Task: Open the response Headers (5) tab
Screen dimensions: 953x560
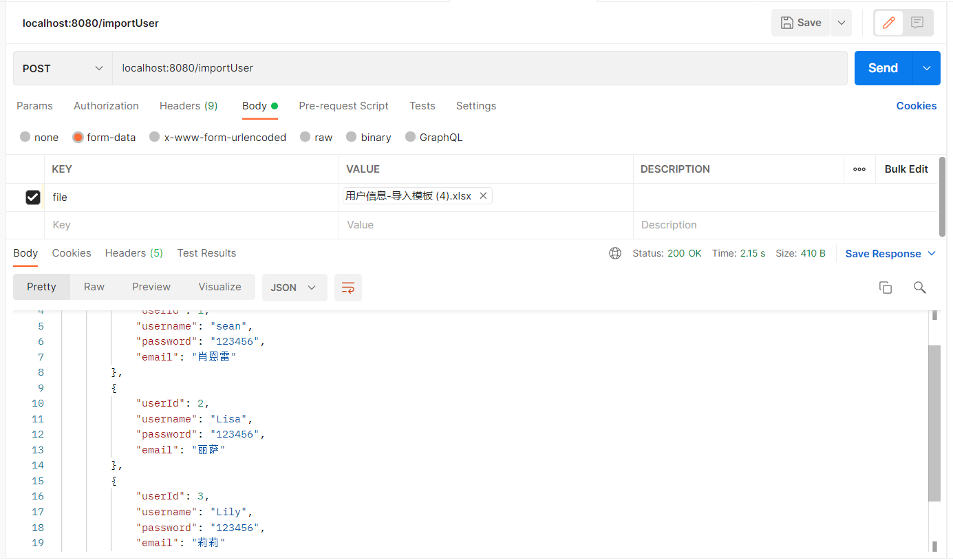Action: pyautogui.click(x=134, y=253)
